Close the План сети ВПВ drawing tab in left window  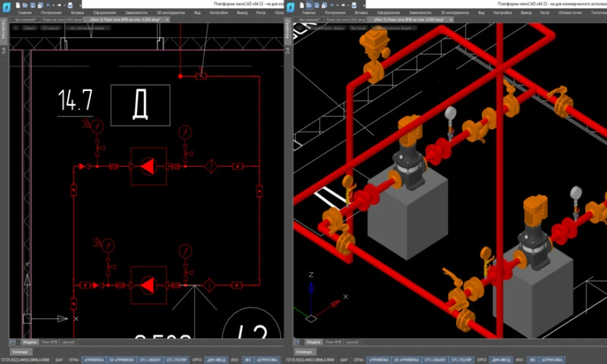pyautogui.click(x=167, y=20)
